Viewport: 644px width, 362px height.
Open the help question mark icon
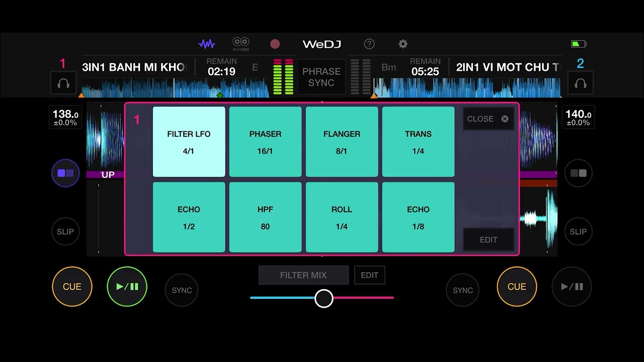[x=369, y=44]
